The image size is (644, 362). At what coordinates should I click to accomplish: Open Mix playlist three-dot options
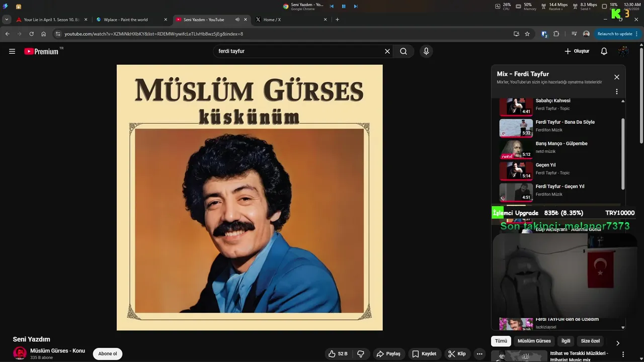coord(617,92)
